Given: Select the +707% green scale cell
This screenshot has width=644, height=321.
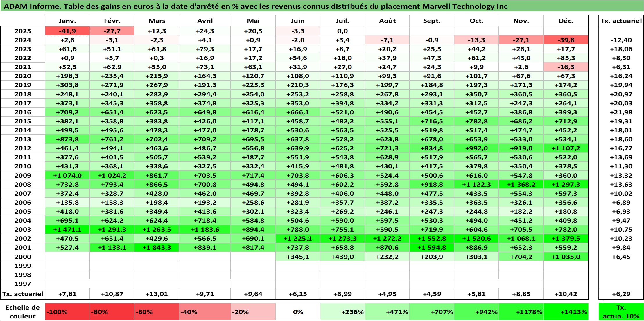Looking at the screenshot, I should 432,312.
